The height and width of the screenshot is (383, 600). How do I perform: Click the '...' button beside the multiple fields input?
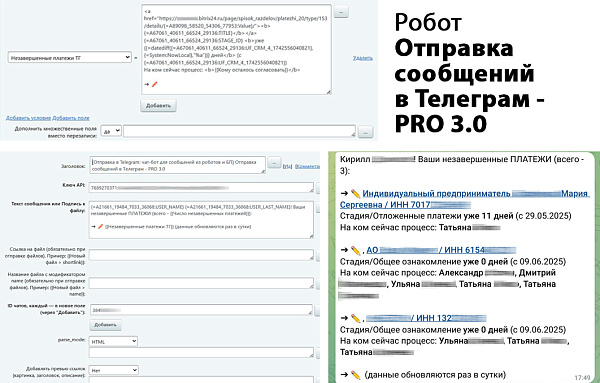365,132
